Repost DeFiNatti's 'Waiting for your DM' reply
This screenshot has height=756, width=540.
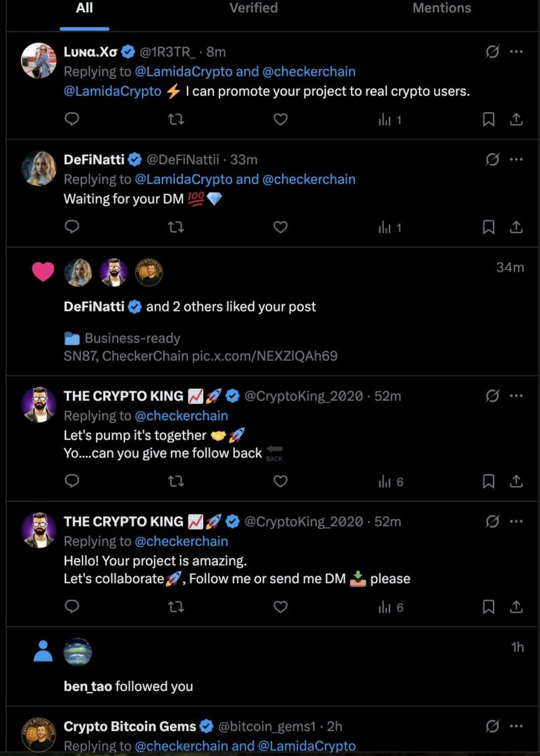(175, 228)
